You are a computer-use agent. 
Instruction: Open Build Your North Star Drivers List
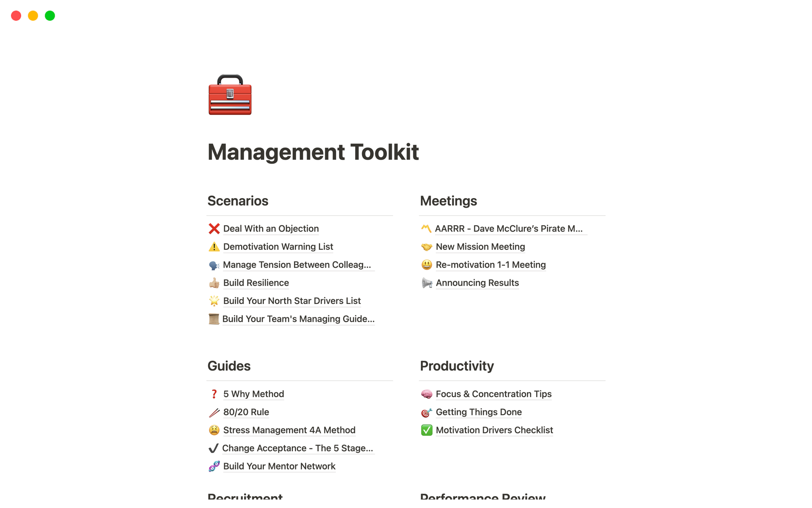[292, 301]
